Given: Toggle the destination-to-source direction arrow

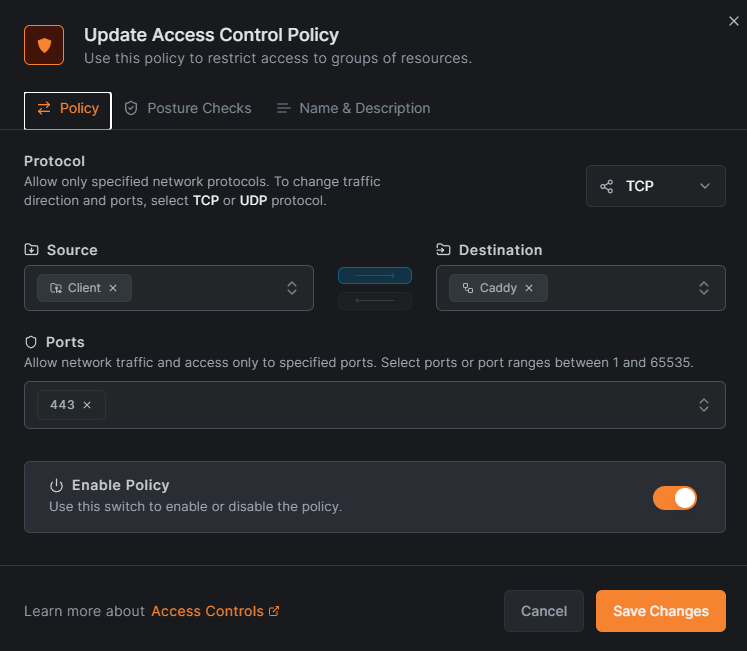Looking at the screenshot, I should [x=375, y=301].
